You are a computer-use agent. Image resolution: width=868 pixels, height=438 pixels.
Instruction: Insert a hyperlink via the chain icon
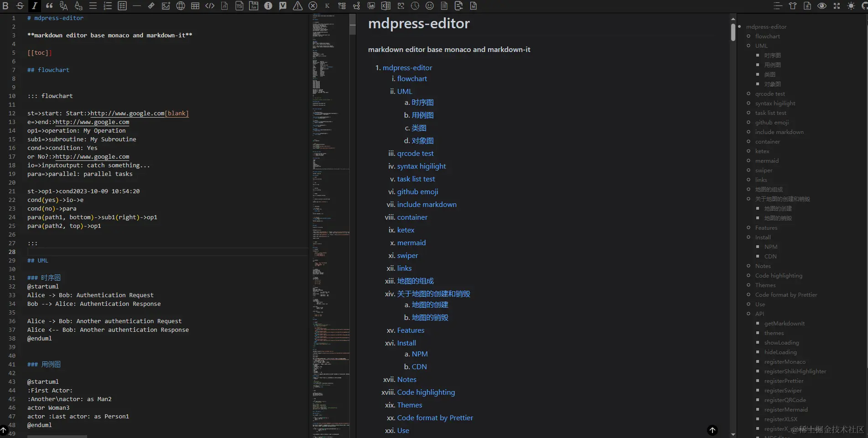151,6
